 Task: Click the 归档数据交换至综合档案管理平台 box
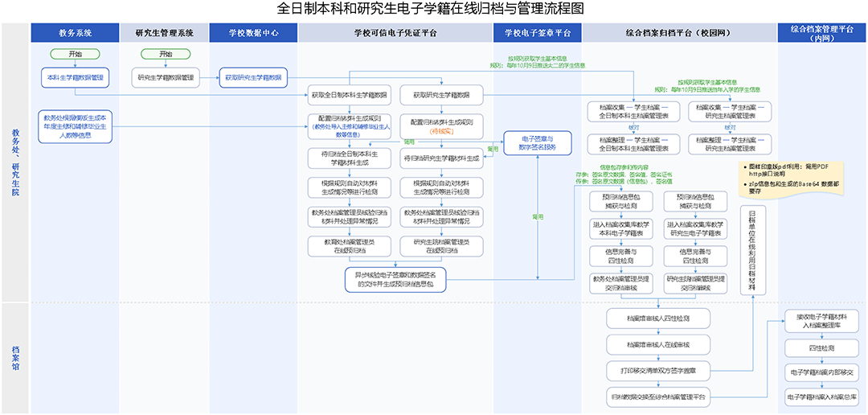tap(657, 396)
